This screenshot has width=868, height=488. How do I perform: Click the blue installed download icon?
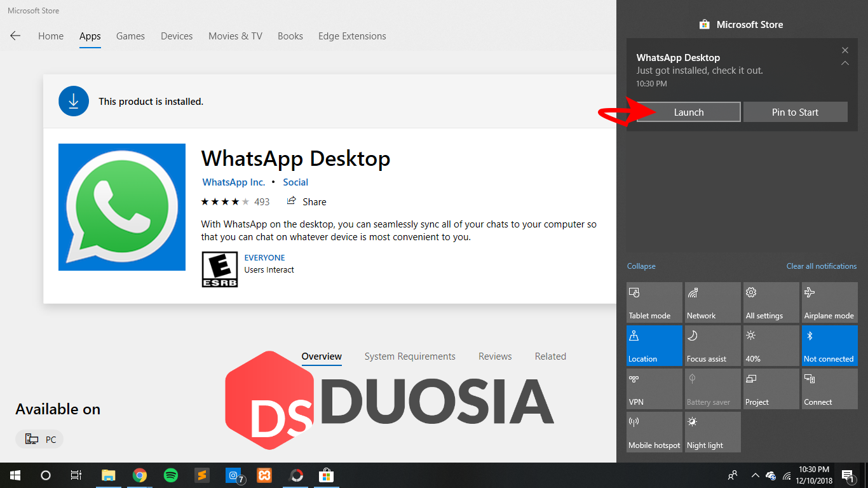click(74, 101)
